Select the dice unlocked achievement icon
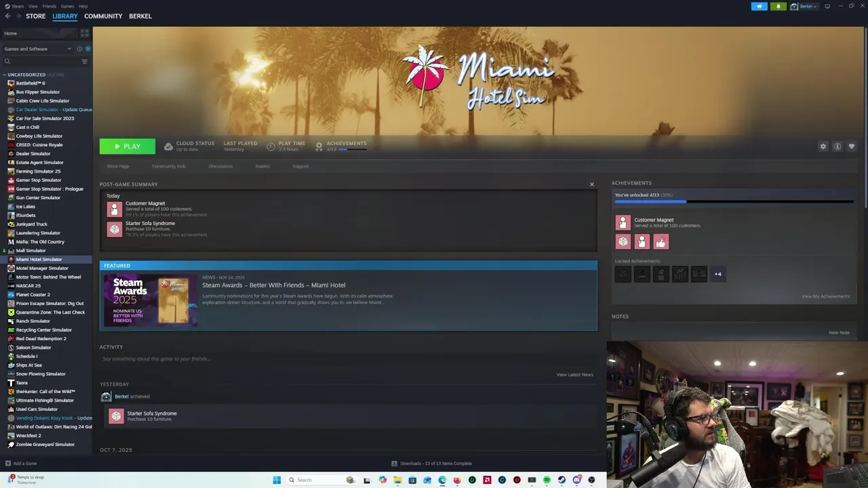 [623, 242]
